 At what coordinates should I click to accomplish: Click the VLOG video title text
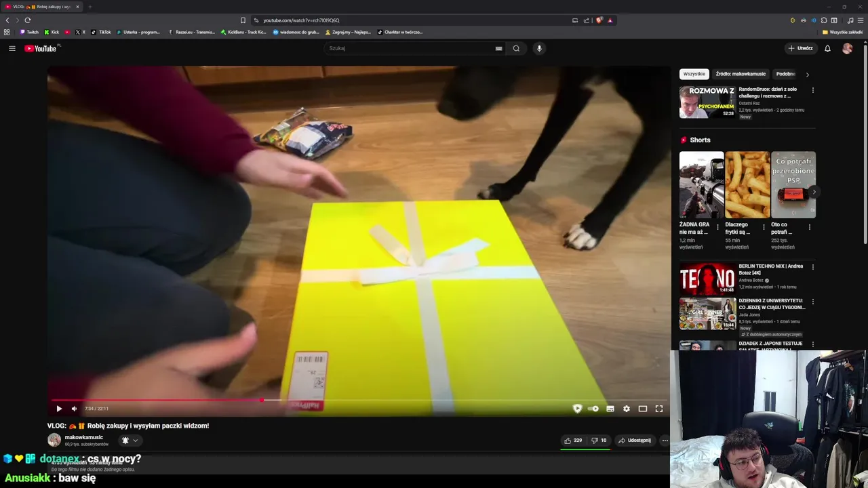128,426
